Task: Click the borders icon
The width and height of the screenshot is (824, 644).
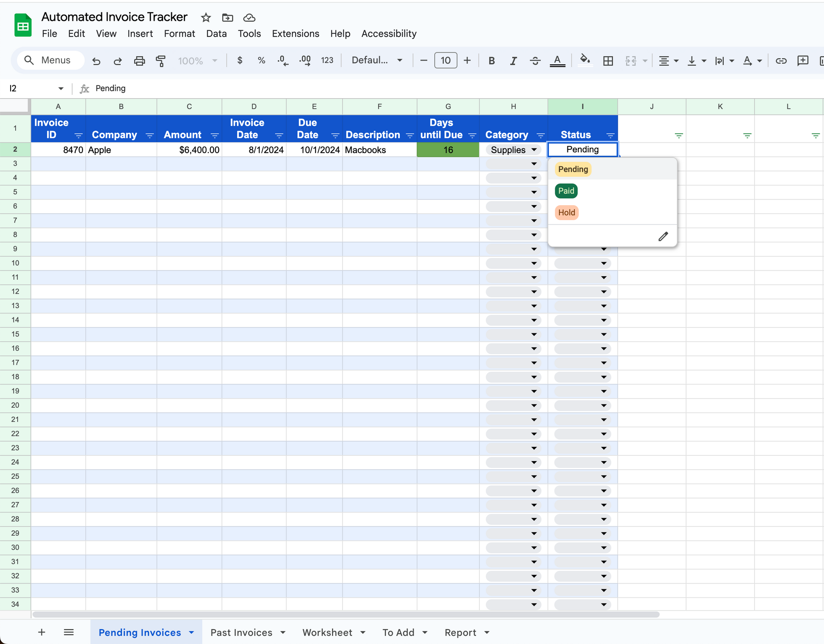Action: pyautogui.click(x=608, y=61)
